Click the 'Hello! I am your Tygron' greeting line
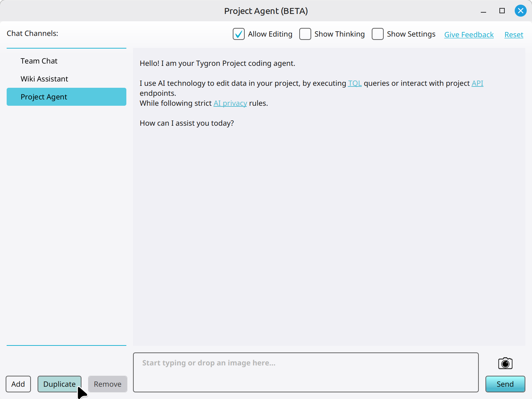The image size is (532, 399). click(217, 63)
